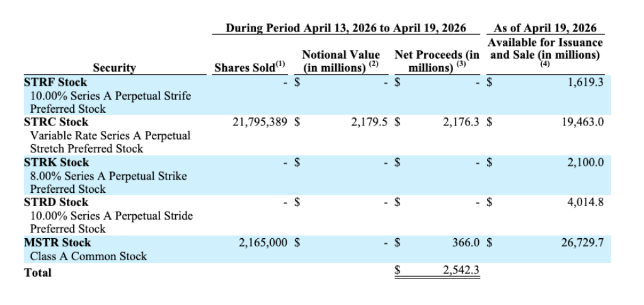This screenshot has width=644, height=305.
Task: Click MSTR available amount 26,729.7
Action: pyautogui.click(x=582, y=242)
